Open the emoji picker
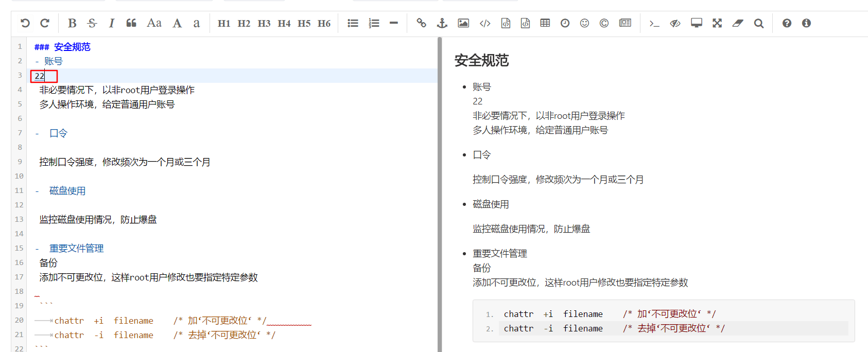Image resolution: width=868 pixels, height=352 pixels. pyautogui.click(x=584, y=23)
